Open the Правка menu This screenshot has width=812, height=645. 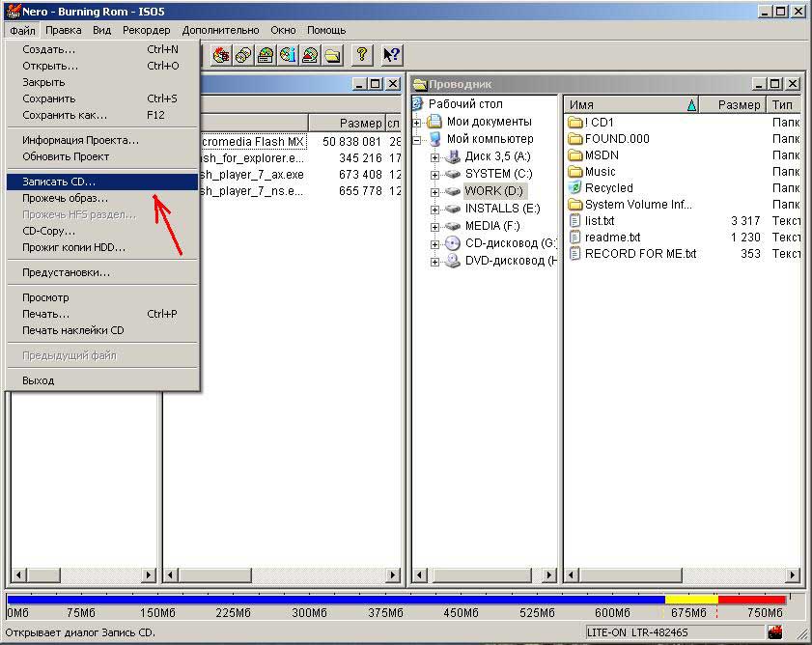click(63, 30)
